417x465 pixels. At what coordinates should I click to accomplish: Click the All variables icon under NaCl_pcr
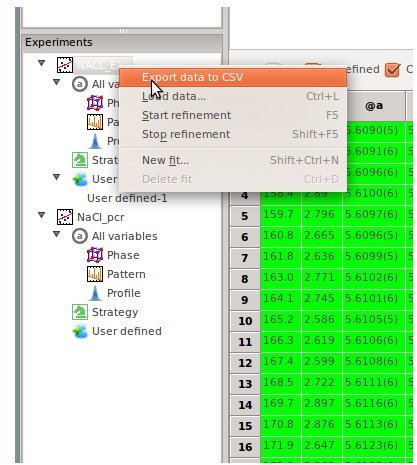80,236
